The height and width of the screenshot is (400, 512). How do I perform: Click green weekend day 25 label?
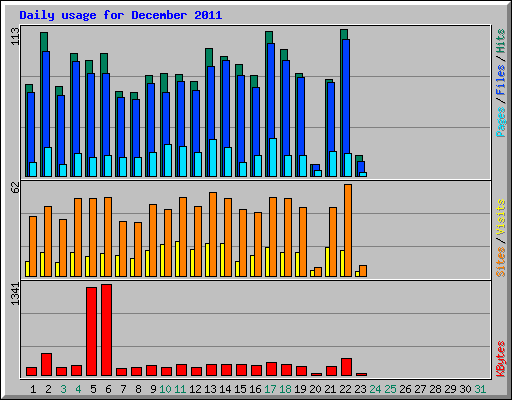pyautogui.click(x=390, y=389)
